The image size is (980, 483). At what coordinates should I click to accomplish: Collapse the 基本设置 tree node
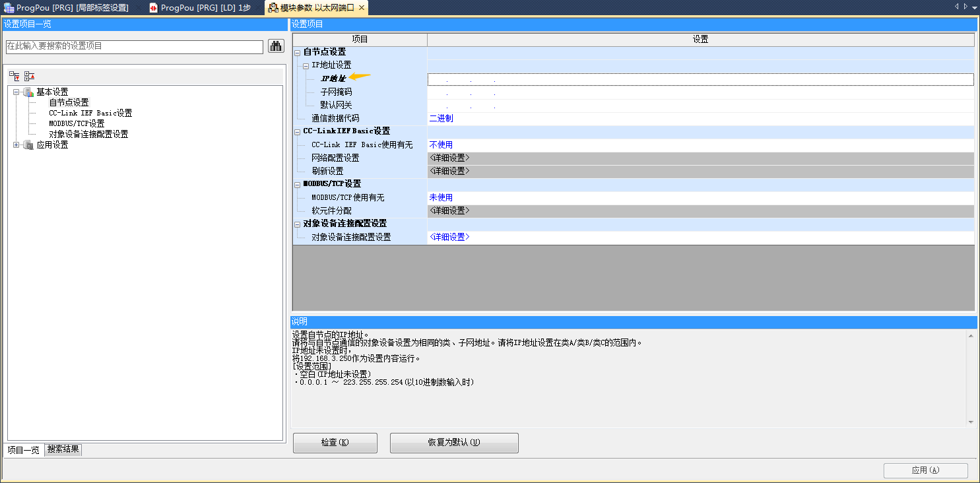(16, 92)
